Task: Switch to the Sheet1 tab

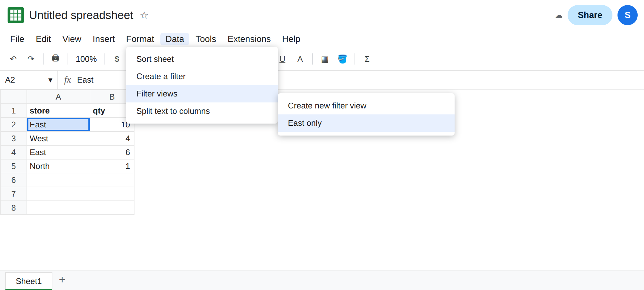Action: [x=29, y=281]
